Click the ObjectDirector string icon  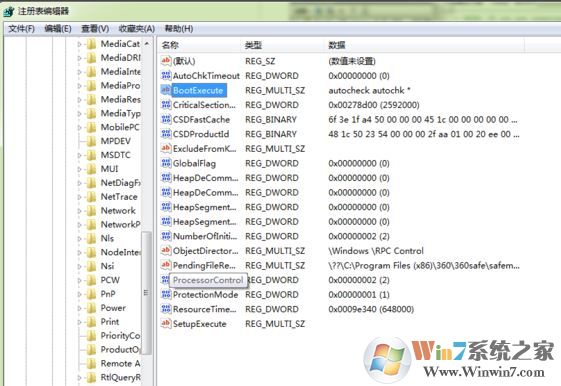coord(166,251)
